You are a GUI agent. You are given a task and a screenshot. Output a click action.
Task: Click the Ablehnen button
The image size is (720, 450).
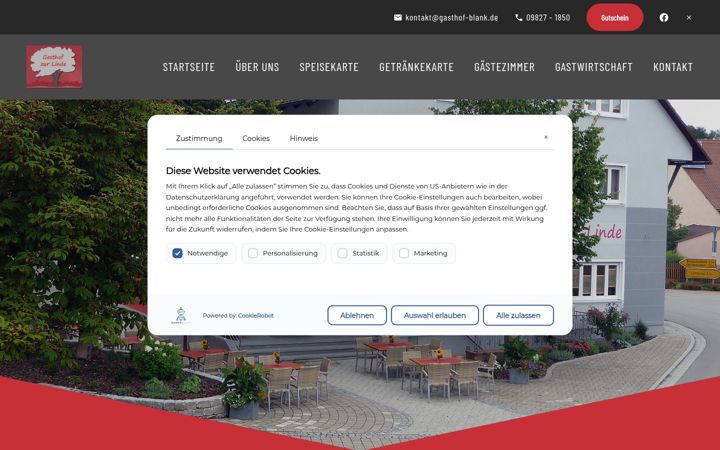point(357,315)
